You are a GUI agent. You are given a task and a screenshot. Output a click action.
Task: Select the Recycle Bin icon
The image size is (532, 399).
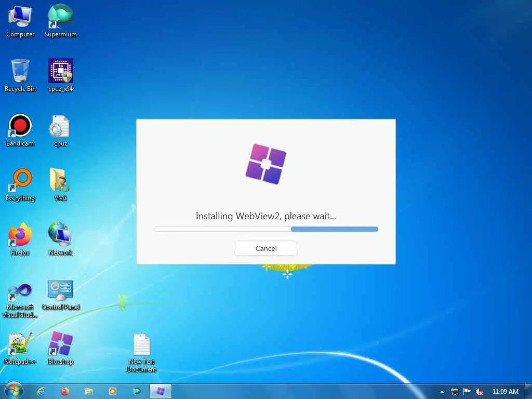click(20, 75)
